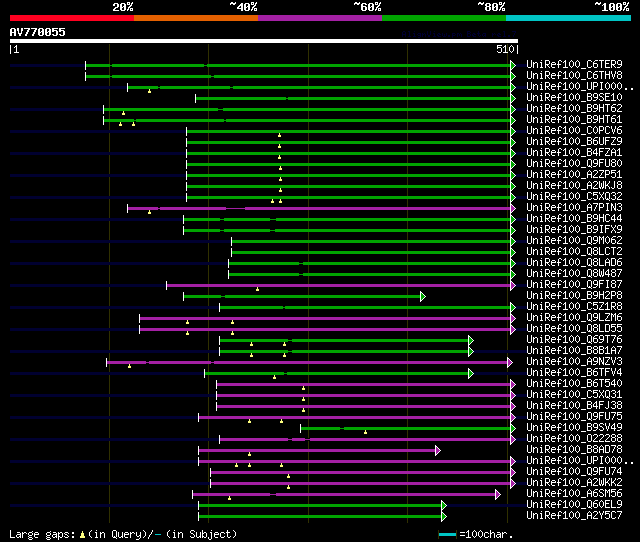Click the cyan =100char scale swatch
This screenshot has height=542, width=640.
tap(447, 534)
